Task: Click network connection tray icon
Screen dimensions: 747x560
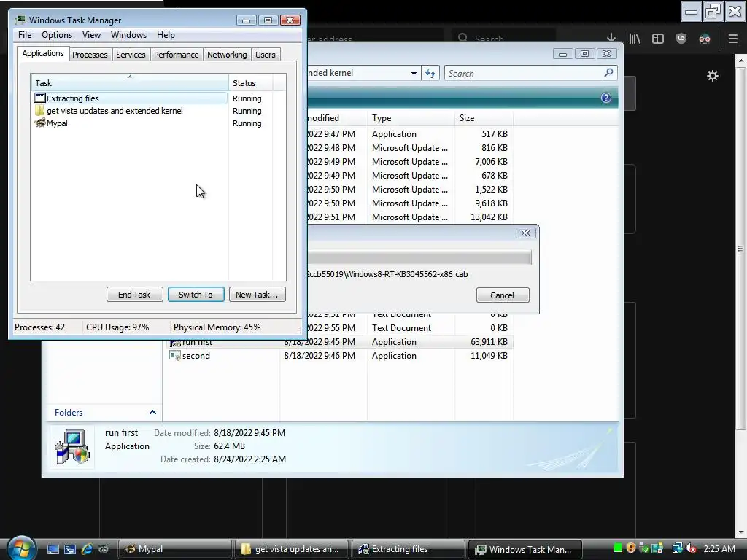Action: click(x=677, y=548)
